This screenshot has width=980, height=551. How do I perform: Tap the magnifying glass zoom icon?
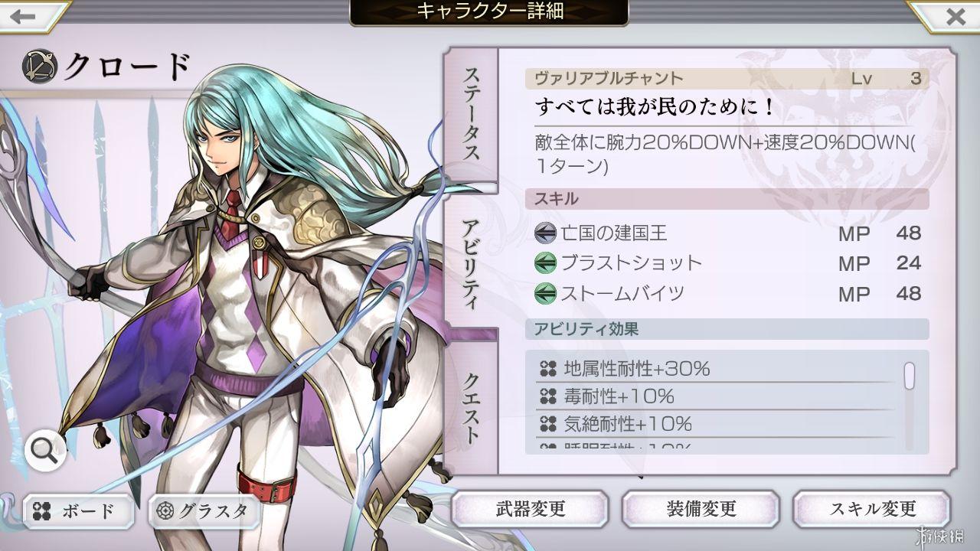45,452
